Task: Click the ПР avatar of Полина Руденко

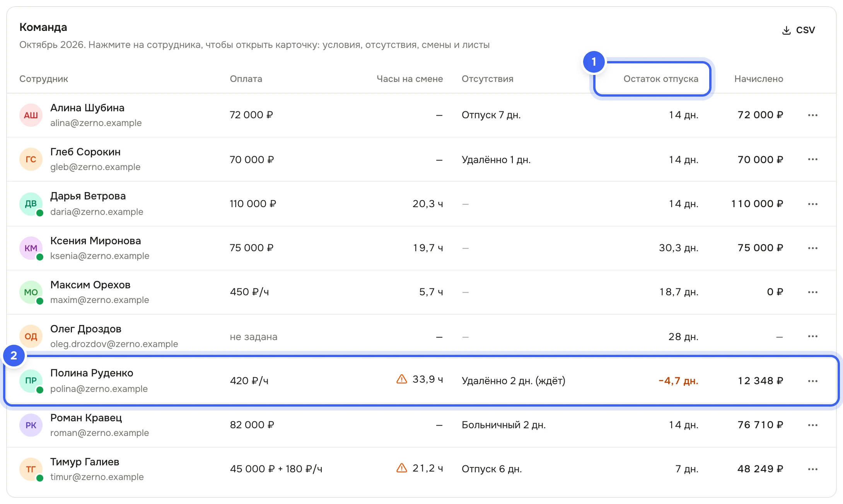Action: coord(31,381)
